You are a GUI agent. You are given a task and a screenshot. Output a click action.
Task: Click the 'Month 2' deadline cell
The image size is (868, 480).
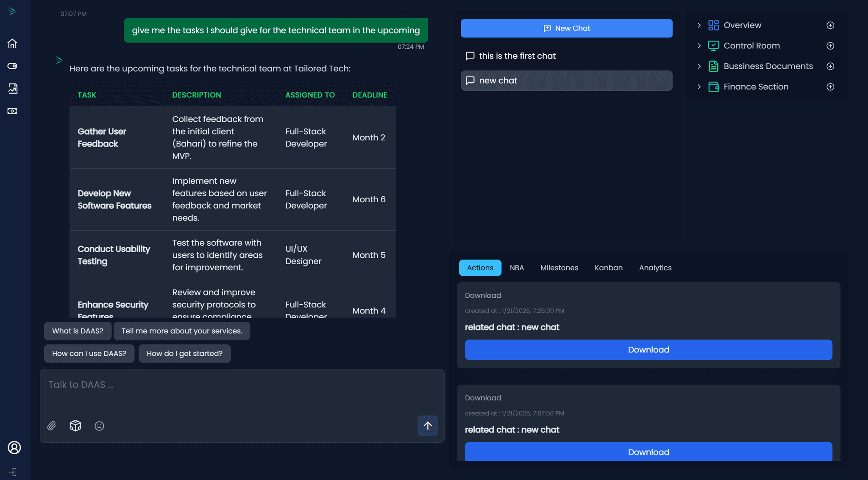tap(369, 137)
